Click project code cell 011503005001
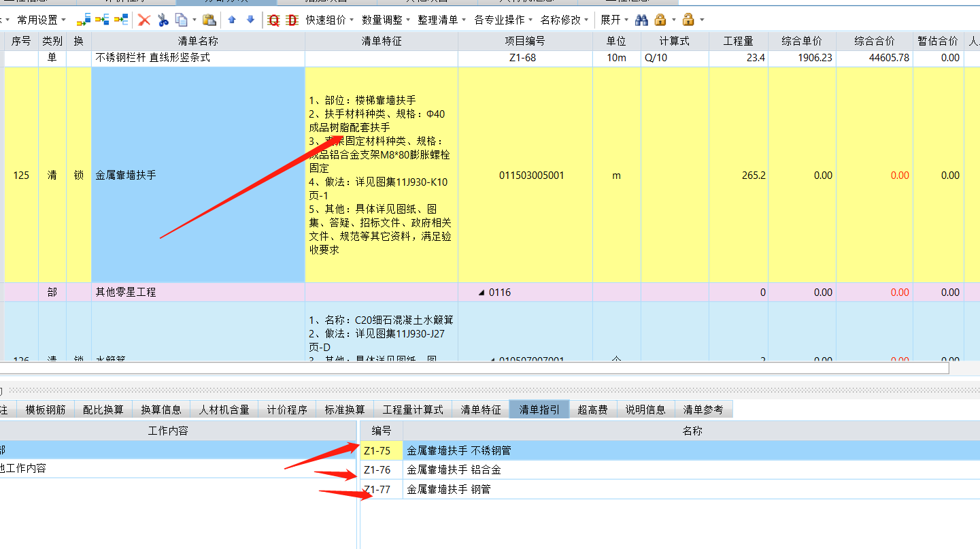The width and height of the screenshot is (980, 549). point(525,175)
